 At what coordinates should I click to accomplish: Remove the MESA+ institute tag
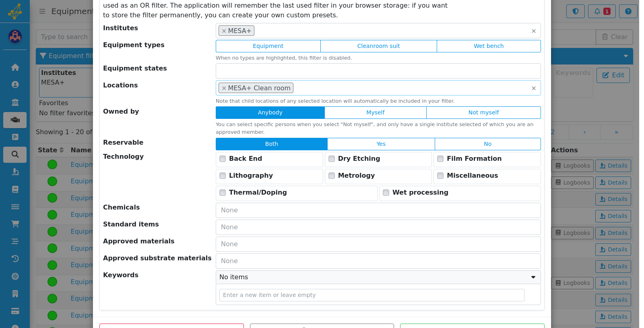pyautogui.click(x=224, y=31)
